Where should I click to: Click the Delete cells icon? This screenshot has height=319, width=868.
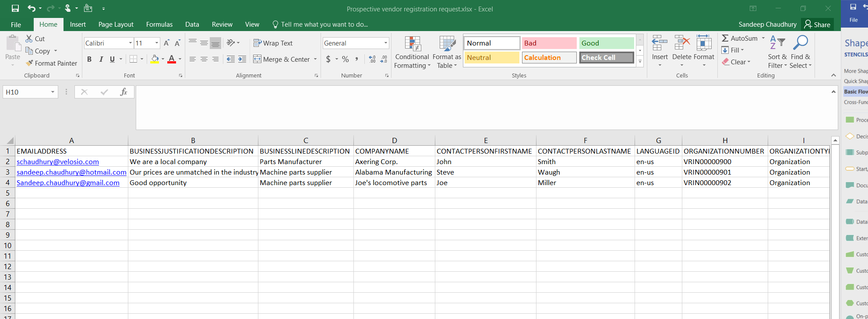682,43
